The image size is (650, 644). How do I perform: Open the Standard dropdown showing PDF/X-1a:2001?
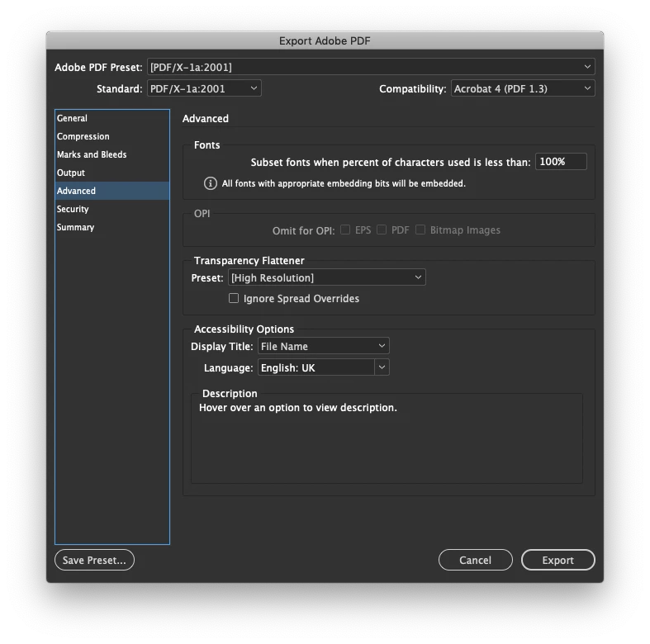[x=204, y=88]
